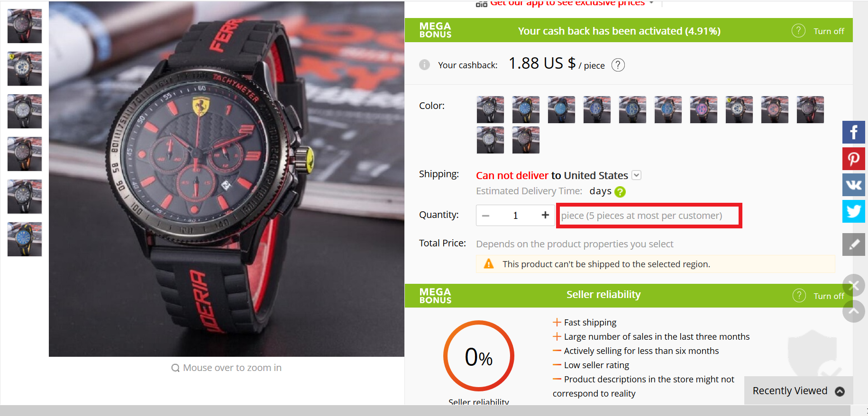Share product via Twitter icon
The width and height of the screenshot is (868, 416).
pyautogui.click(x=853, y=211)
